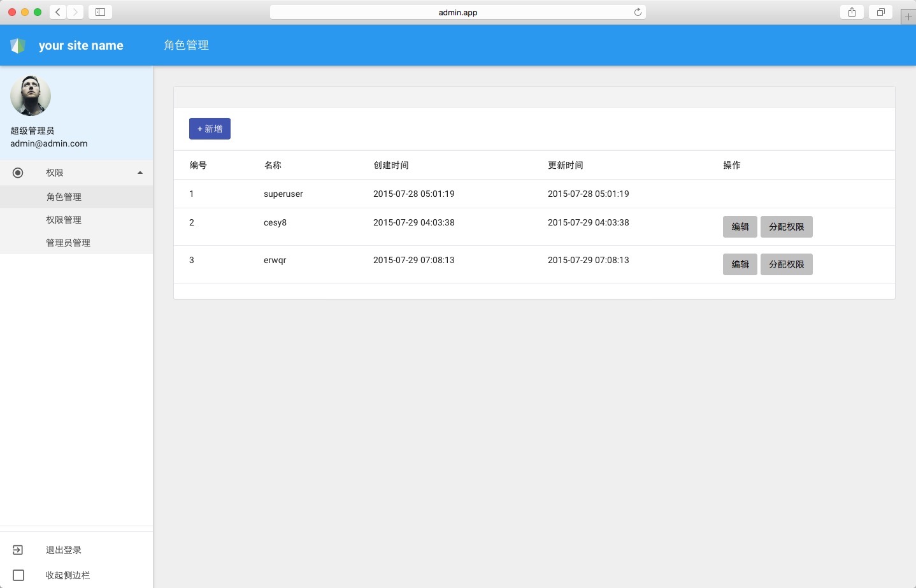Show all tabs icon in Safari
This screenshot has height=588, width=916.
click(881, 12)
